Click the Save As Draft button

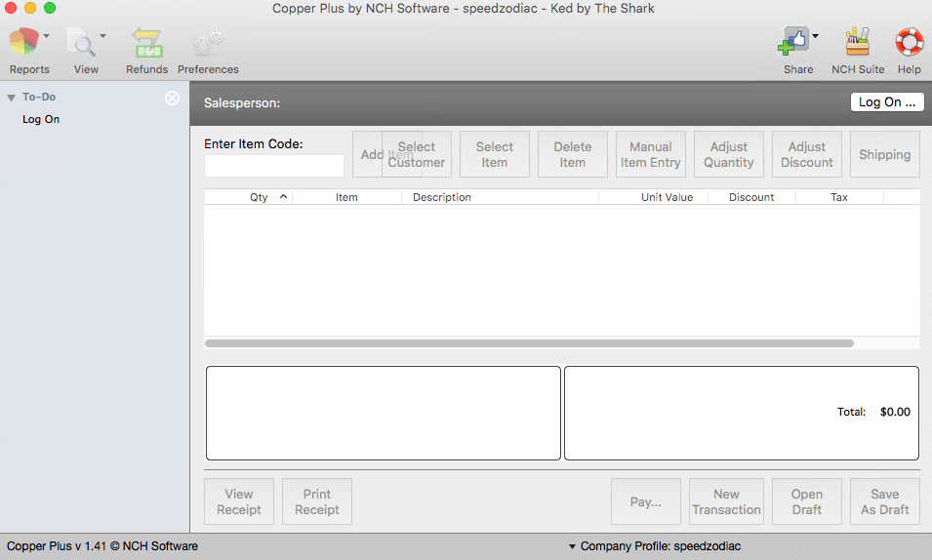pos(884,501)
